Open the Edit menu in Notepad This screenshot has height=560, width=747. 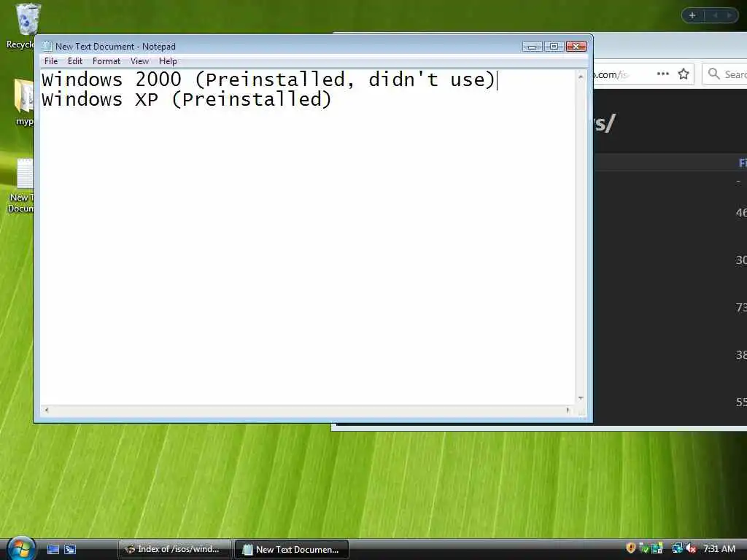tap(75, 61)
